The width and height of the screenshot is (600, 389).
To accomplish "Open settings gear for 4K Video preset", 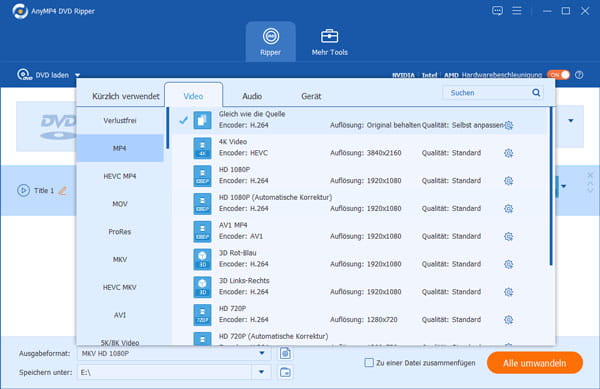I will coord(509,153).
